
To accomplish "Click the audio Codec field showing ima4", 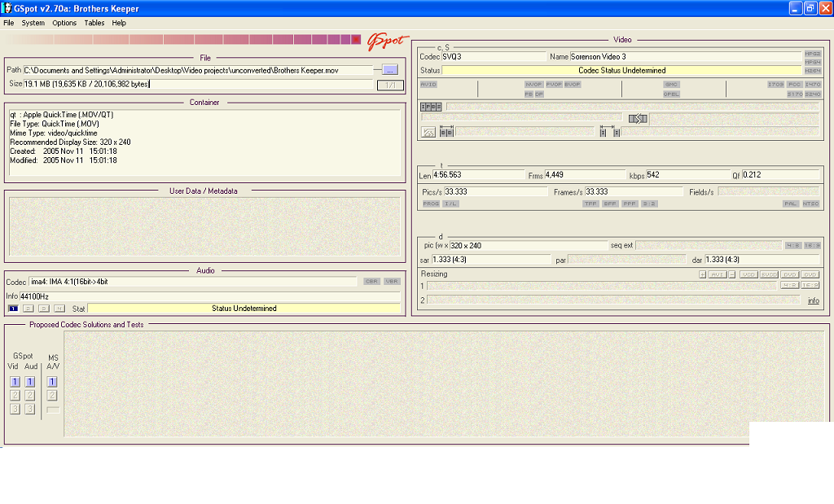I will pyautogui.click(x=192, y=282).
